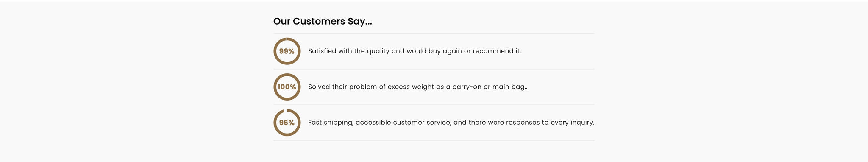Select the '100%' number inside the ring

287,87
